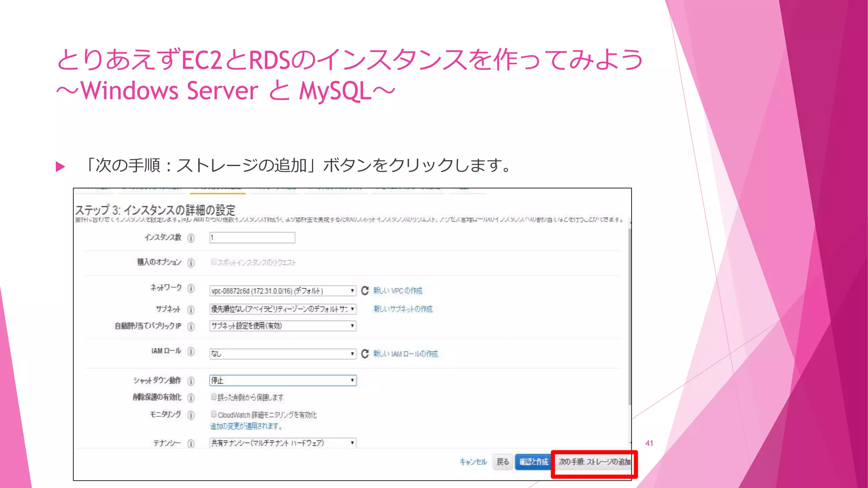Refresh the IAM role list
The height and width of the screenshot is (488, 868).
click(x=365, y=353)
